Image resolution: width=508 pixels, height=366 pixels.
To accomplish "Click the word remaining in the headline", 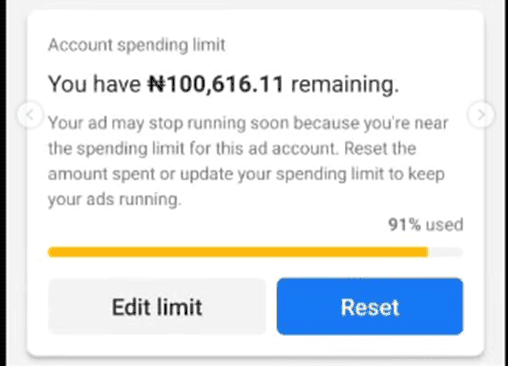I will coord(345,84).
